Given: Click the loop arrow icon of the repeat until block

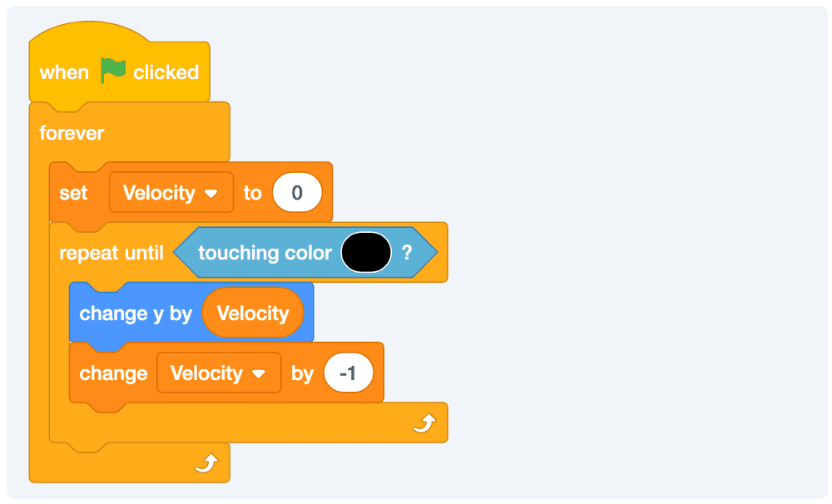Looking at the screenshot, I should tap(423, 424).
